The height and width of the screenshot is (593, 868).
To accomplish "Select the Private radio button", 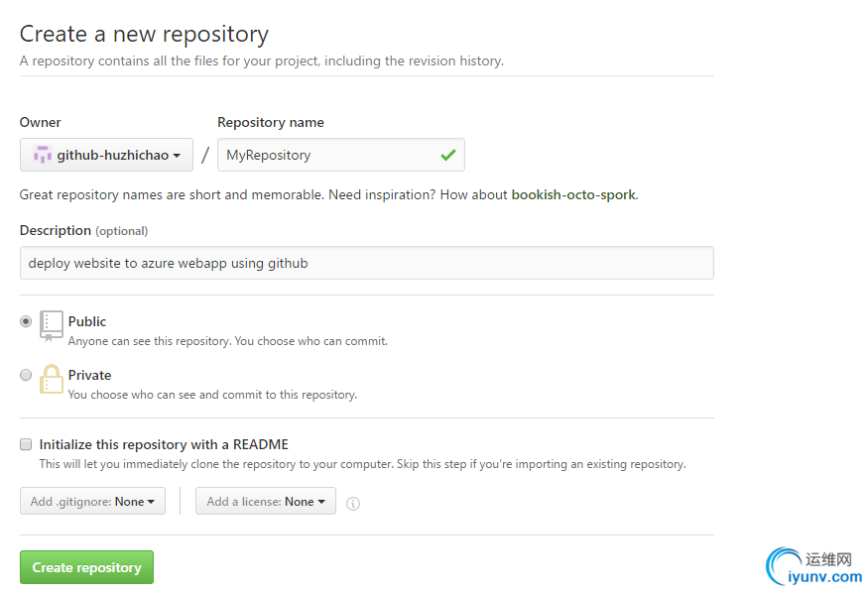I will pyautogui.click(x=26, y=375).
